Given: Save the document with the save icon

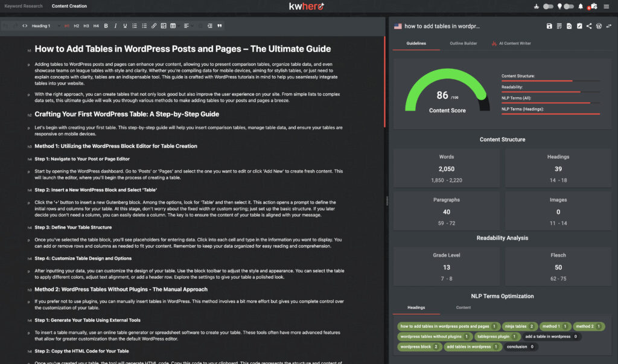Looking at the screenshot, I should coord(550,26).
